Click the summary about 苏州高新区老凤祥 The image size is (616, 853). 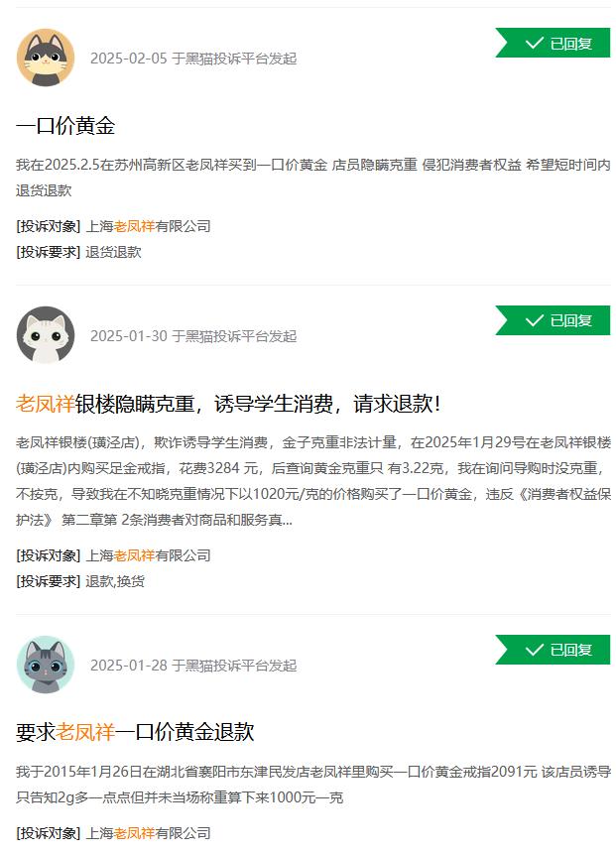312,178
